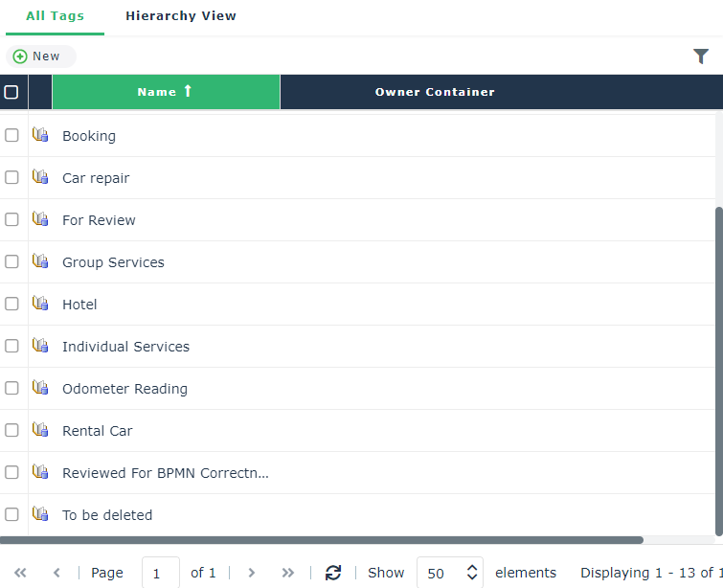Open the filter funnel icon
Viewport: 723px width, 588px height.
coord(701,57)
